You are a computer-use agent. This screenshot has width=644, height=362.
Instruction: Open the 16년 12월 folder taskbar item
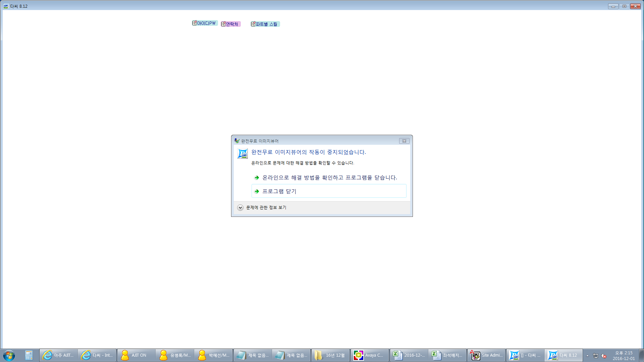tap(330, 355)
